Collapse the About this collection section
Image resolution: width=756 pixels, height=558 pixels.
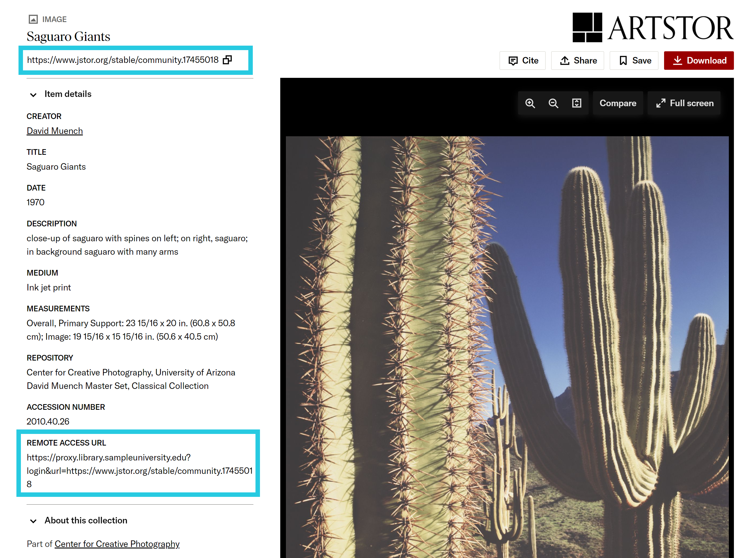[x=33, y=521]
